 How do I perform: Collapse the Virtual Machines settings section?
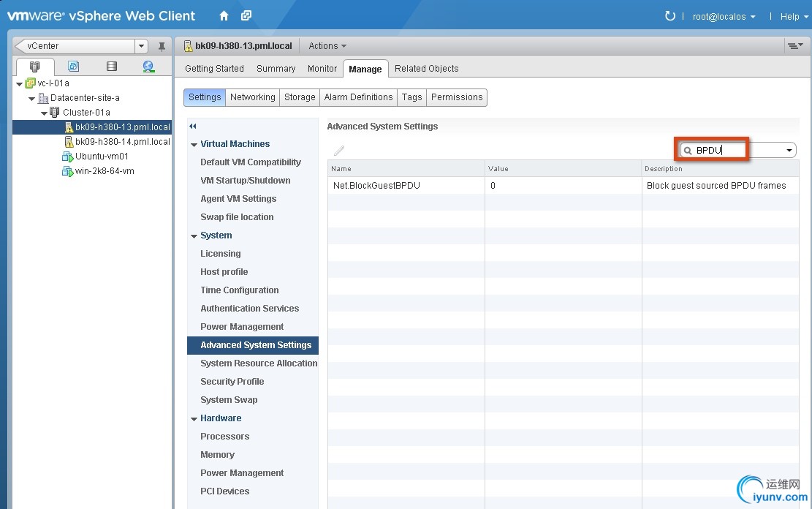pyautogui.click(x=194, y=145)
